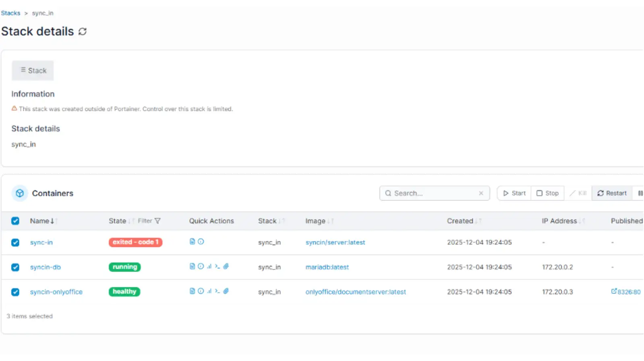The width and height of the screenshot is (644, 361).
Task: Open the State column Filter dropdown
Action: coord(149,221)
